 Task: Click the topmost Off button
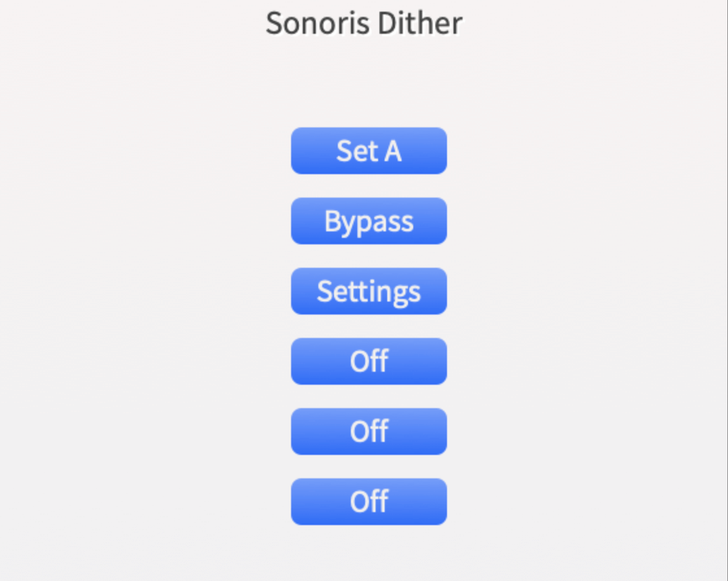click(x=369, y=361)
